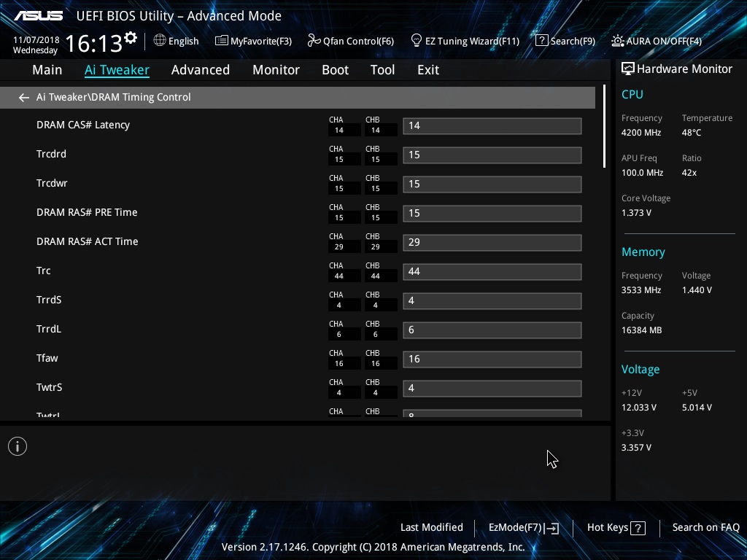This screenshot has height=560, width=747.
Task: Open the Search on FAQ link
Action: coord(705,527)
